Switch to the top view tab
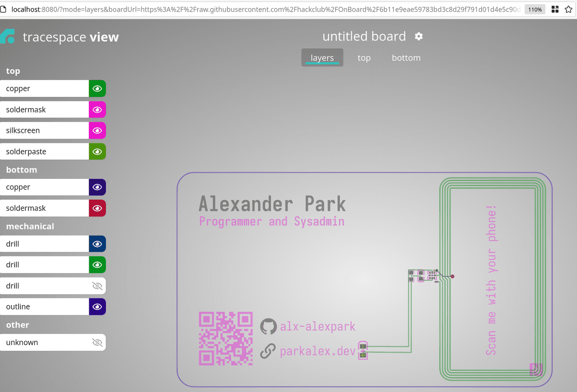The height and width of the screenshot is (392, 577). pos(364,58)
